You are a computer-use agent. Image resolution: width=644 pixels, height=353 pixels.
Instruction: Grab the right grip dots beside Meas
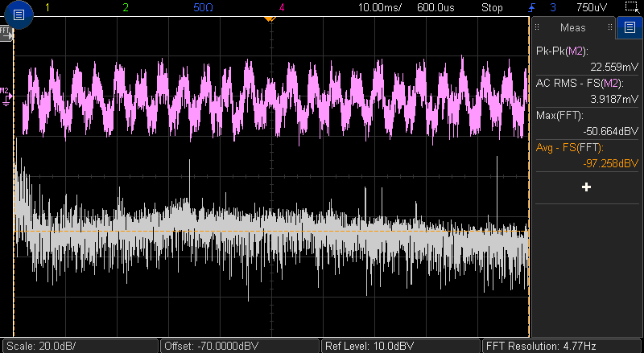click(x=610, y=27)
